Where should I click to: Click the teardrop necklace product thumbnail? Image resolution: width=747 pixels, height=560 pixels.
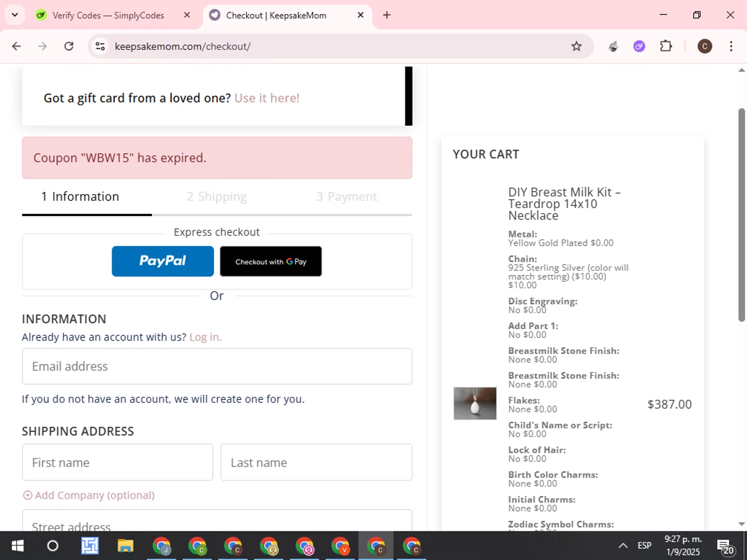pyautogui.click(x=475, y=403)
